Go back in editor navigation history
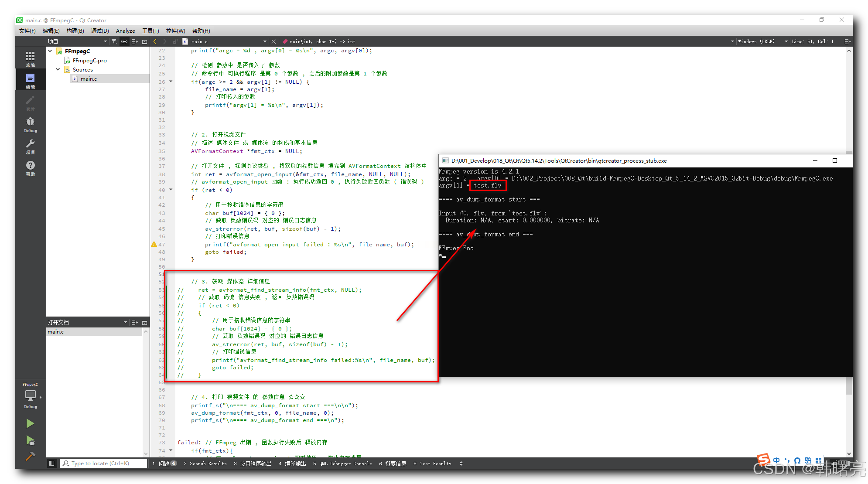 [155, 41]
